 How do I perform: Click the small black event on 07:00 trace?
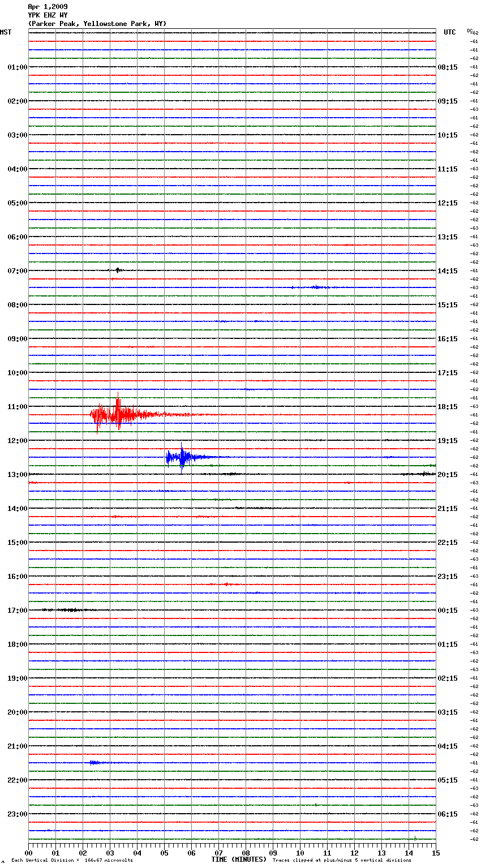117,270
